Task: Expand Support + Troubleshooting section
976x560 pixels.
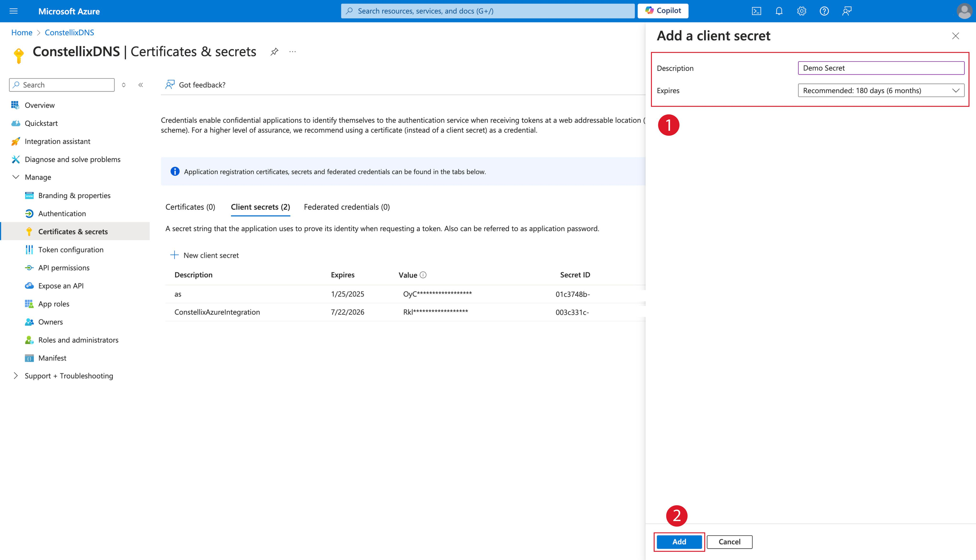Action: (x=16, y=376)
